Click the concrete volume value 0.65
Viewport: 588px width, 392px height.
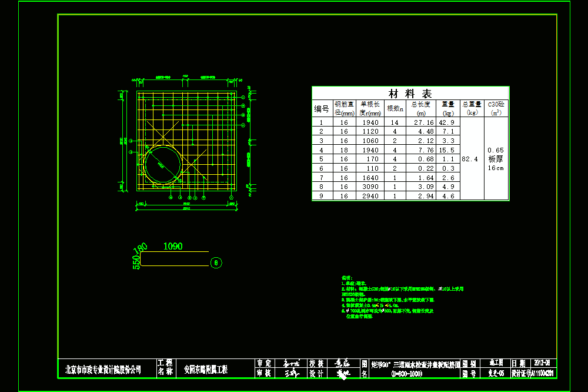pos(496,150)
